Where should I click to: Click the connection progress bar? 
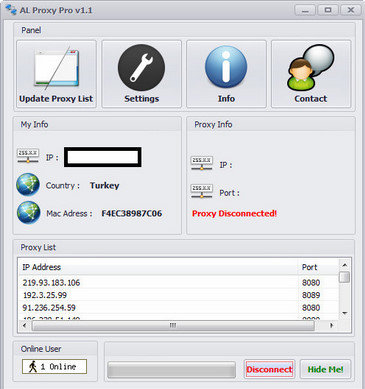pos(171,370)
